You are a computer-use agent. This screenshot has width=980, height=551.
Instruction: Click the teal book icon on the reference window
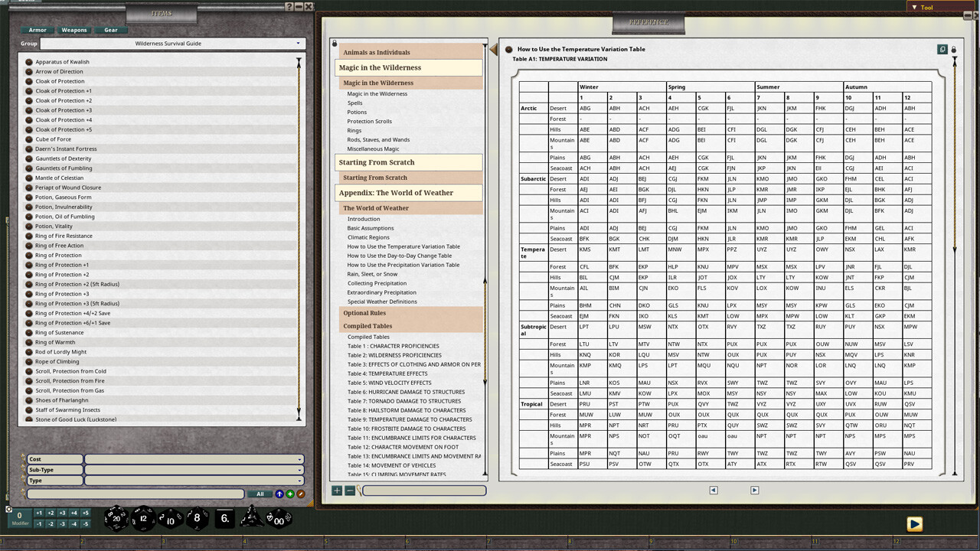[x=942, y=49]
